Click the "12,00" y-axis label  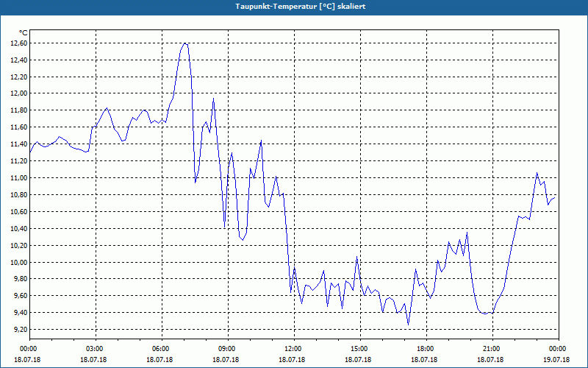[20, 93]
